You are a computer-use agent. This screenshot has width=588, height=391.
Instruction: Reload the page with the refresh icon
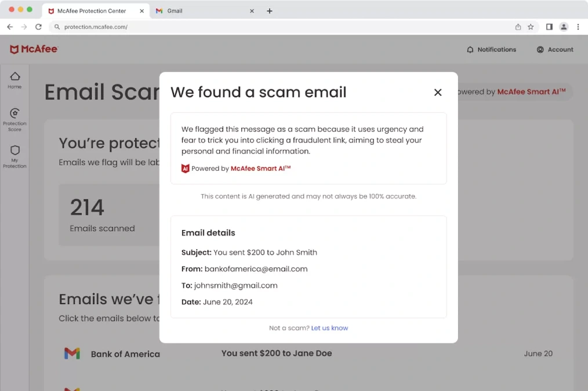pyautogui.click(x=38, y=27)
